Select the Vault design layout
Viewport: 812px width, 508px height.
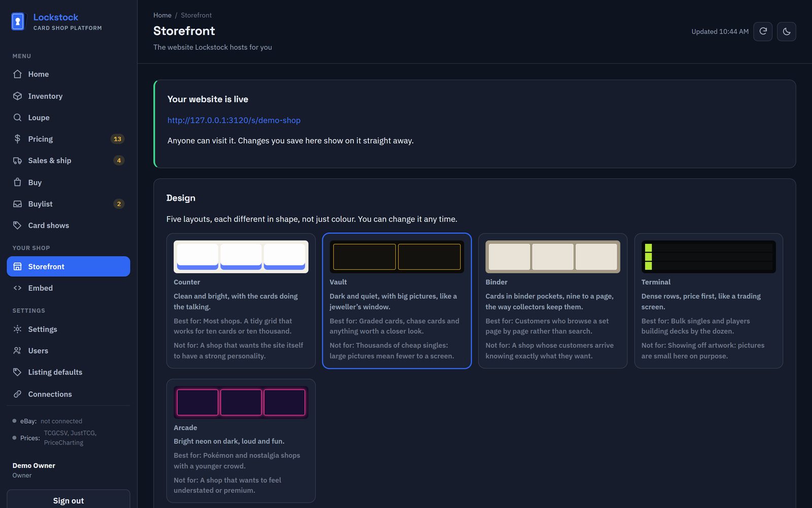(397, 301)
